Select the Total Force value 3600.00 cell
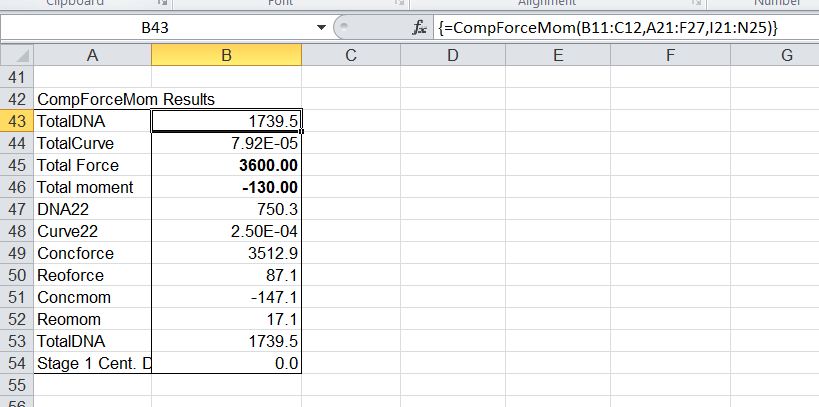The height and width of the screenshot is (407, 819). [x=226, y=165]
